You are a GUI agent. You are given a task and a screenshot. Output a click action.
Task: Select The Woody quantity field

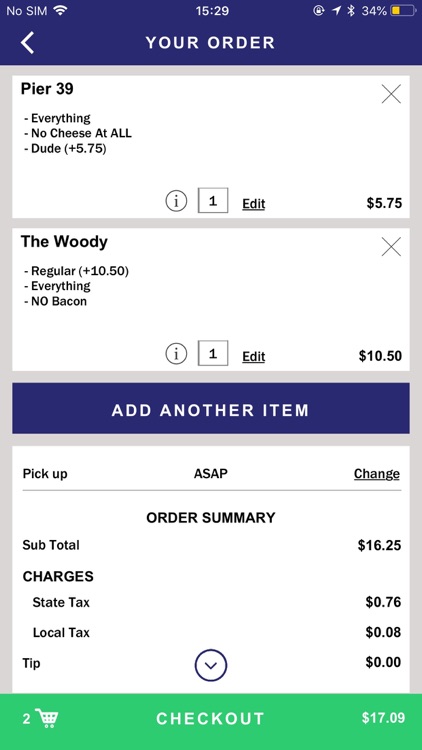(213, 353)
